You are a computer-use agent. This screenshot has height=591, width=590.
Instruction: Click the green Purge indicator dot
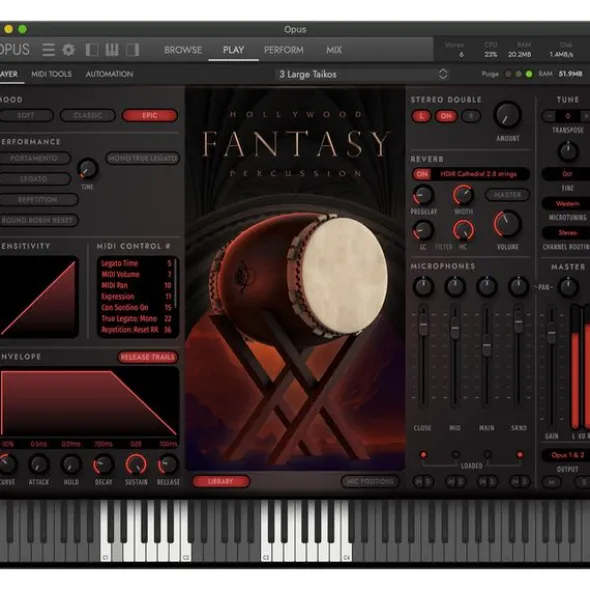pyautogui.click(x=529, y=74)
